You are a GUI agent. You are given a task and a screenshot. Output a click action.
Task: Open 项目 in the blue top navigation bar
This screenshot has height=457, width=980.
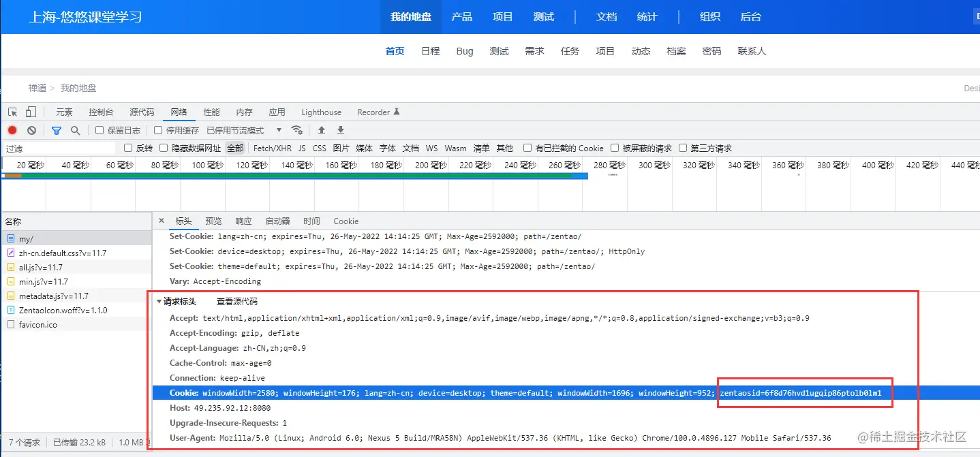502,17
